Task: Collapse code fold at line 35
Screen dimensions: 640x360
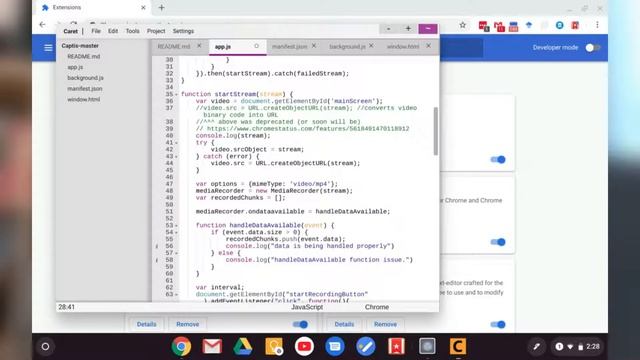Action: point(177,95)
